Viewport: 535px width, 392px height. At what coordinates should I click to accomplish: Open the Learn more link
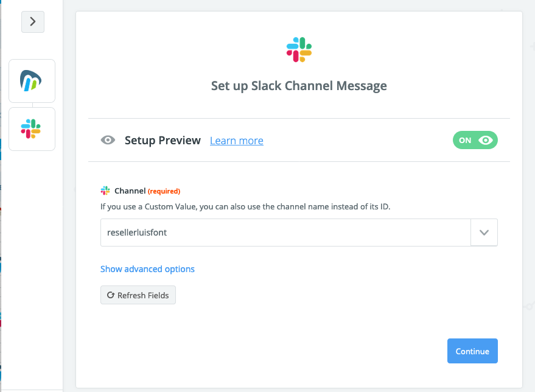(x=236, y=141)
